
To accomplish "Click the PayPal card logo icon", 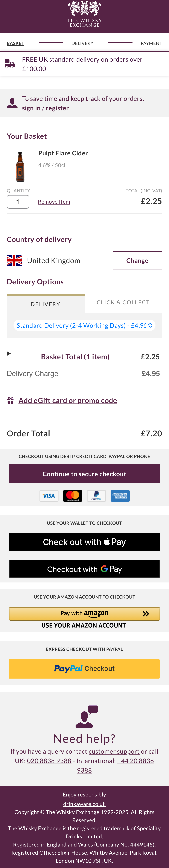I will [96, 496].
